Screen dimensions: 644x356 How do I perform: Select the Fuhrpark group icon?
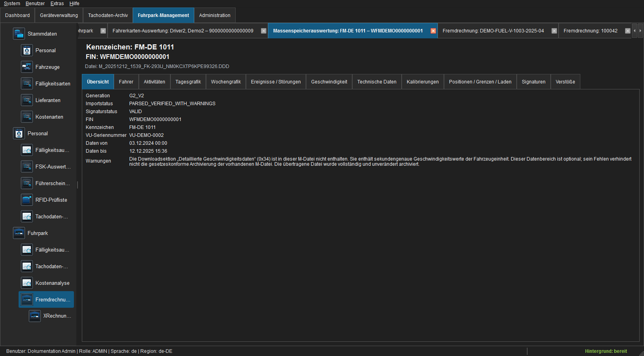19,233
